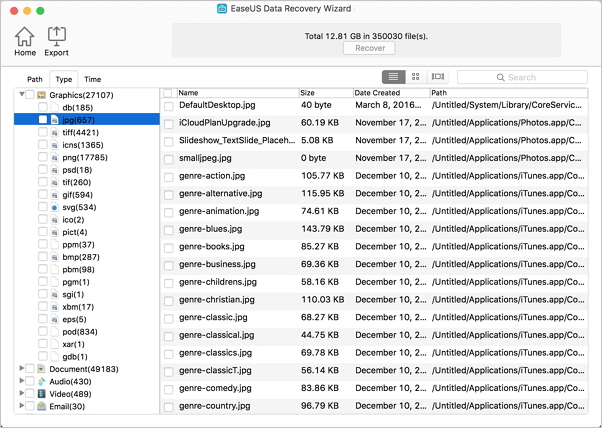Click the Recover button

(369, 48)
